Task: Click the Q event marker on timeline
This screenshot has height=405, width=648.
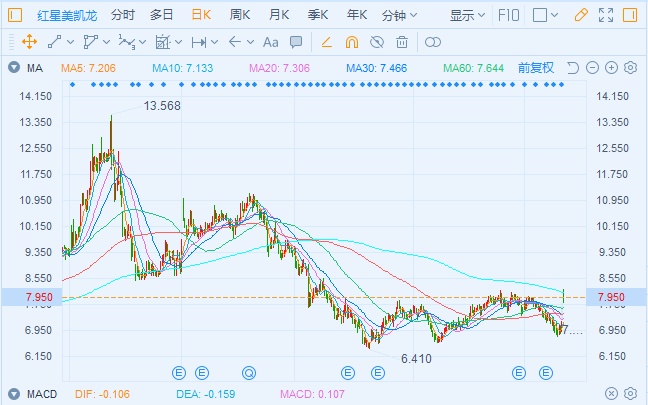Action: pos(248,372)
